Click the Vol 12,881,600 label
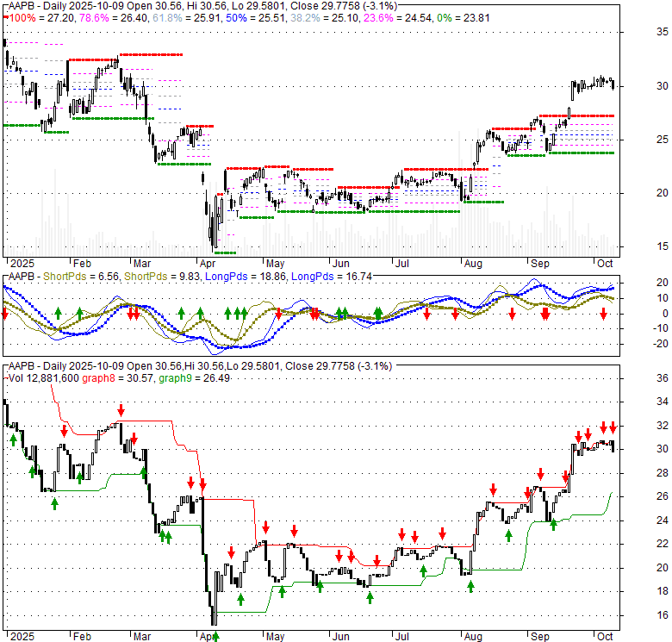672x642 pixels. 44,378
